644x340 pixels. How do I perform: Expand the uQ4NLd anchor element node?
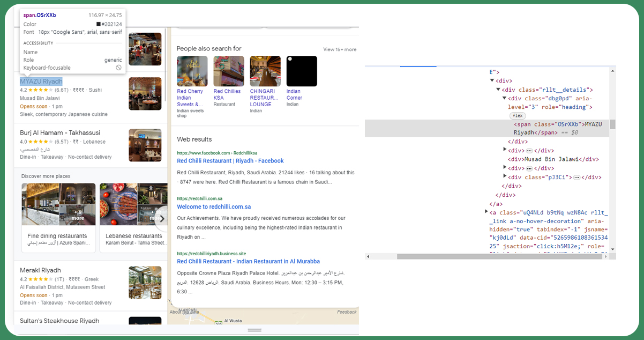486,212
